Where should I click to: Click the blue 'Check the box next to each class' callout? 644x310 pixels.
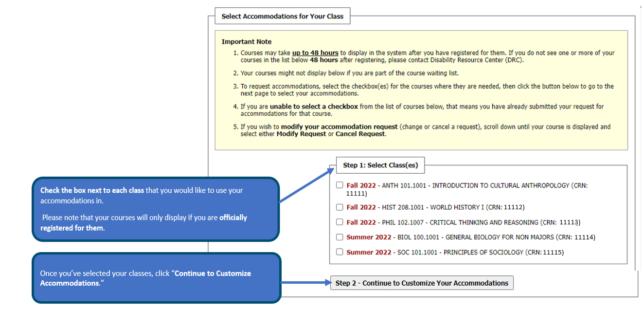point(156,209)
